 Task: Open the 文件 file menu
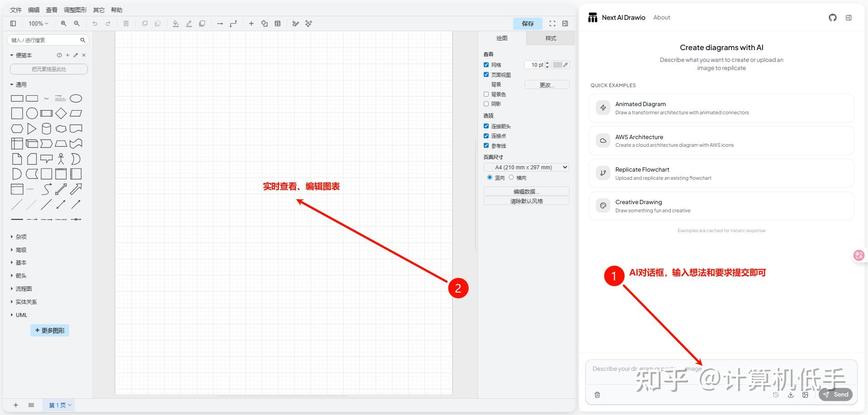pyautogui.click(x=16, y=10)
